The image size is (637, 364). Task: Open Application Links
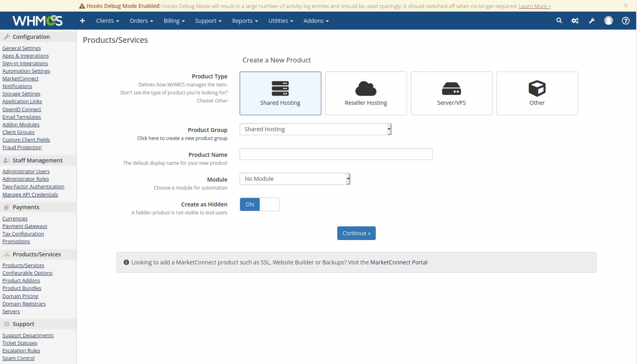pos(22,101)
